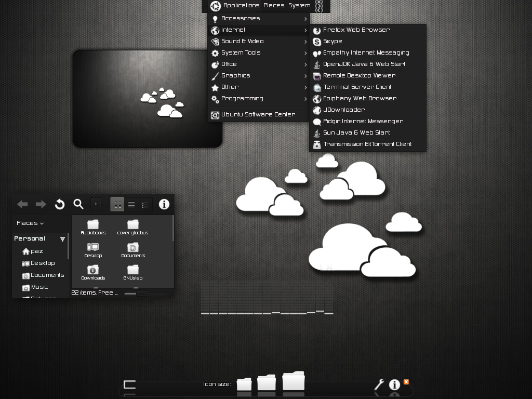Click the Remote Desktop Viewer icon
The image size is (532, 399).
tap(317, 76)
